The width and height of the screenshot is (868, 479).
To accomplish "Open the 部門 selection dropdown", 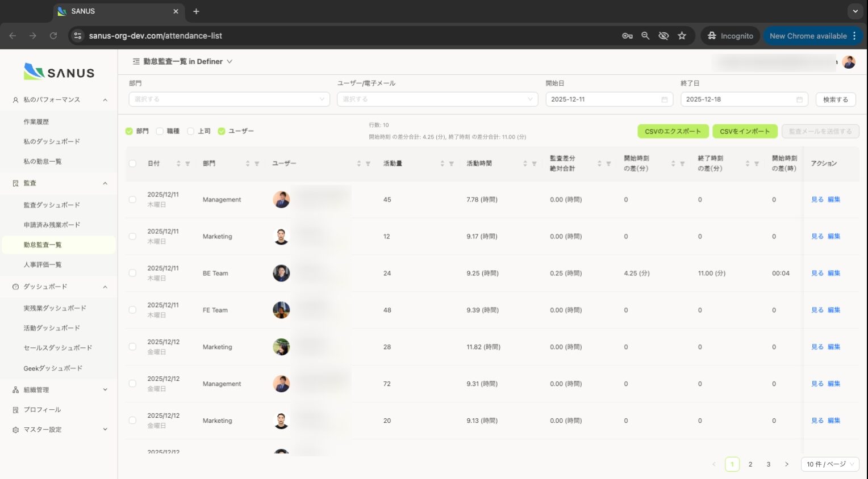I will coord(229,99).
